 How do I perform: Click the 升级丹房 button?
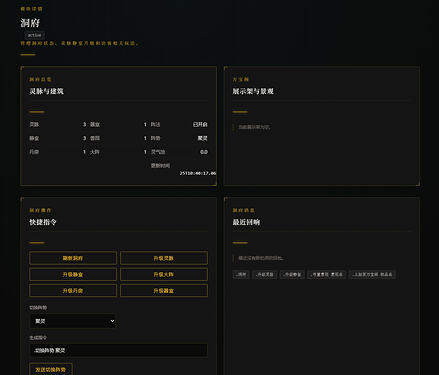73,291
